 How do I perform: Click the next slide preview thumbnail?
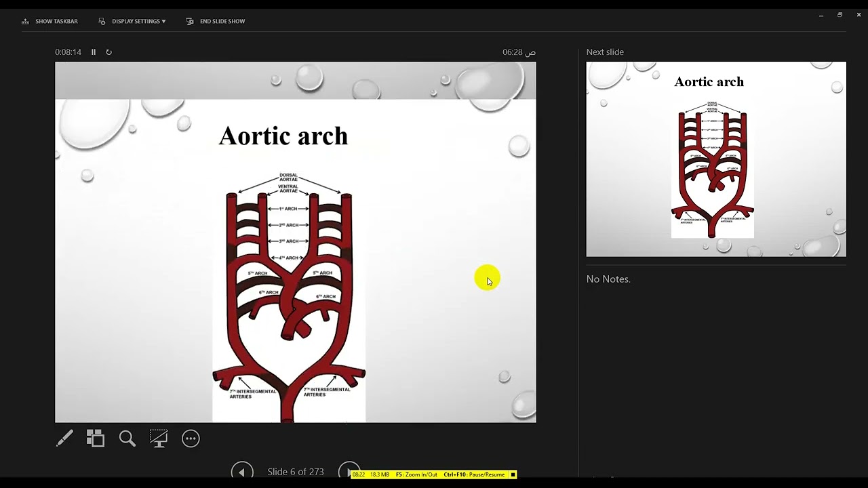click(x=716, y=159)
